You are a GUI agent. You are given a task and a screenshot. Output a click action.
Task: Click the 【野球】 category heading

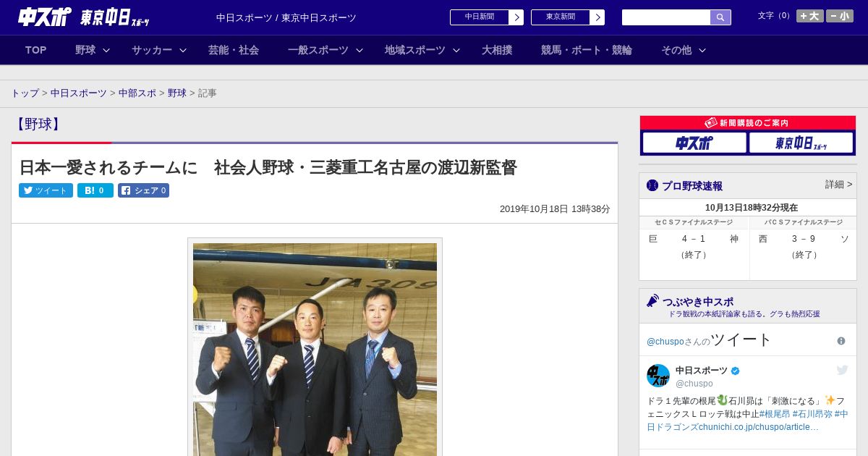[38, 124]
